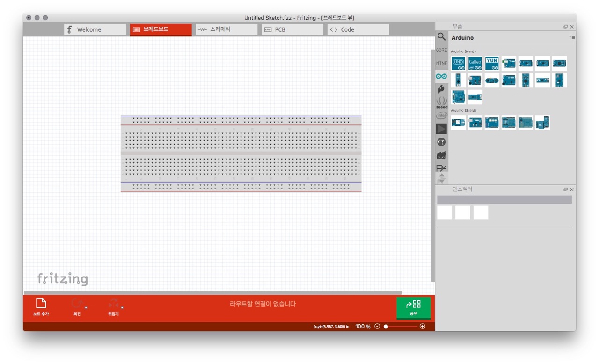599x364 pixels.
Task: Open the seeed parts bin
Action: pyautogui.click(x=441, y=102)
